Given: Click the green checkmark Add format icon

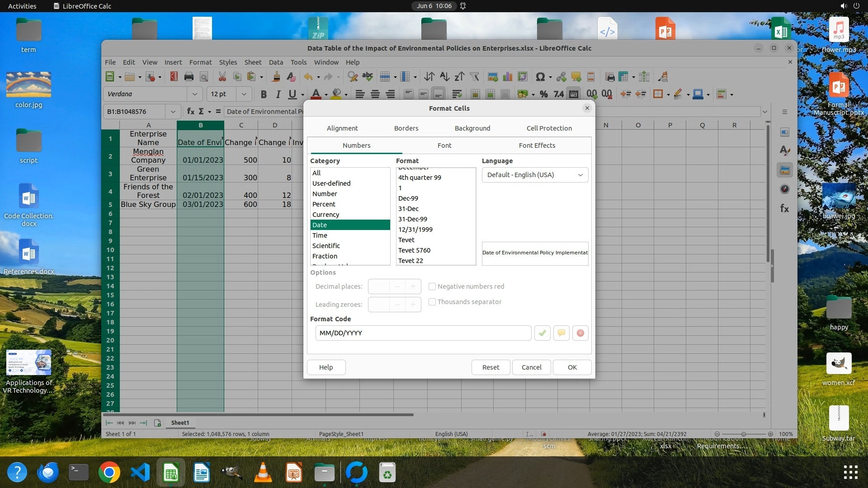Looking at the screenshot, I should (542, 333).
